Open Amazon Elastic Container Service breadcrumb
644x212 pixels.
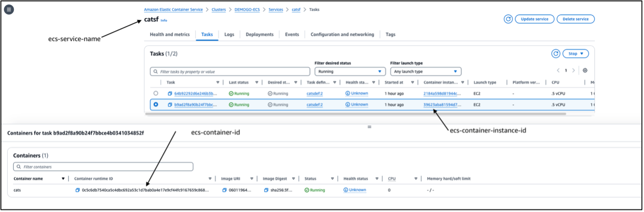(x=173, y=9)
